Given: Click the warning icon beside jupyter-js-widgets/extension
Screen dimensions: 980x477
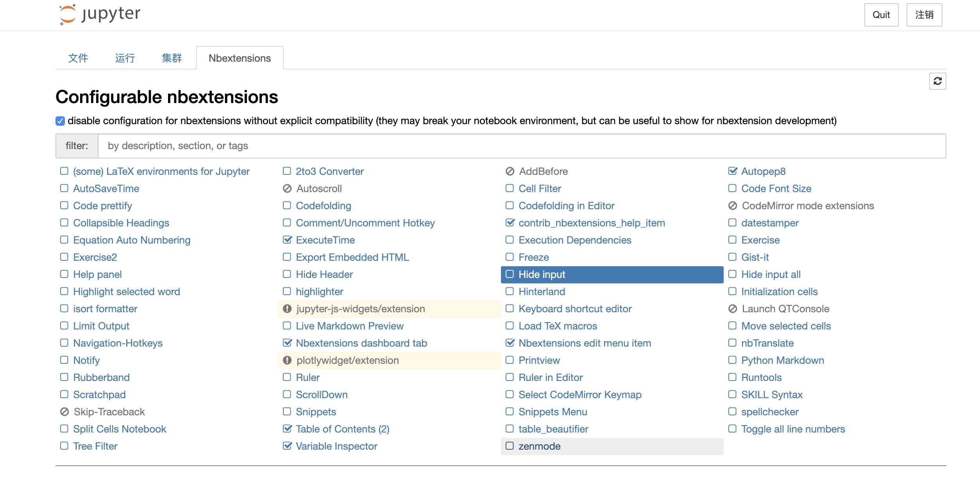Looking at the screenshot, I should 287,309.
